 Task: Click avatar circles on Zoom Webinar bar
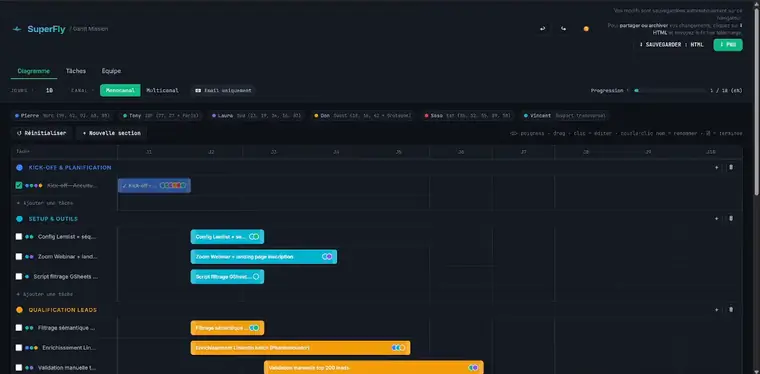point(327,257)
